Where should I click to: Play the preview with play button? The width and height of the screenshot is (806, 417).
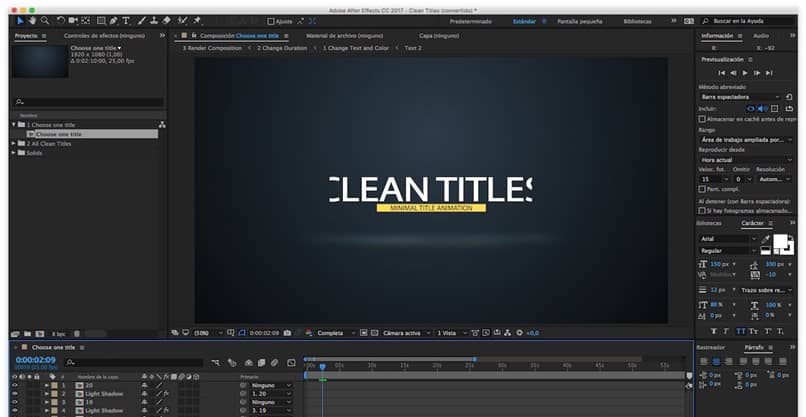(745, 73)
